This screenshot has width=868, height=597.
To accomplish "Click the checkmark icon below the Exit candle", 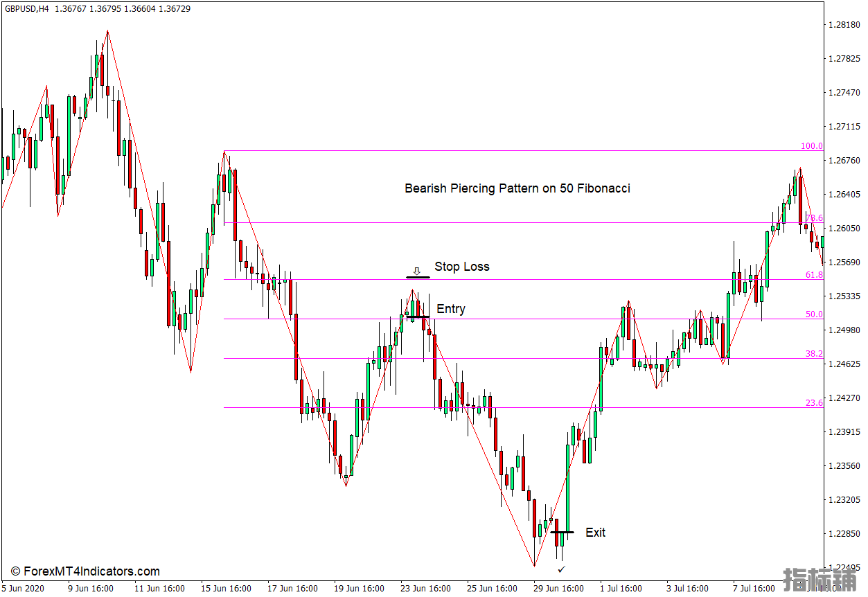I will (x=560, y=569).
